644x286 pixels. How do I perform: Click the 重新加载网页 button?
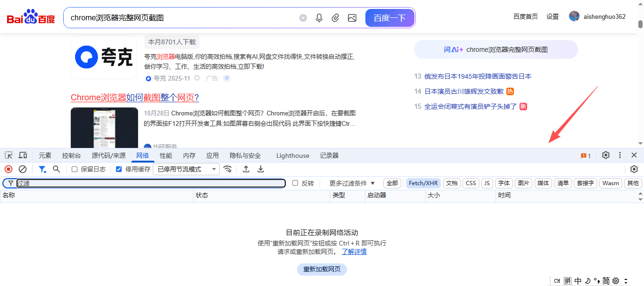(322, 270)
